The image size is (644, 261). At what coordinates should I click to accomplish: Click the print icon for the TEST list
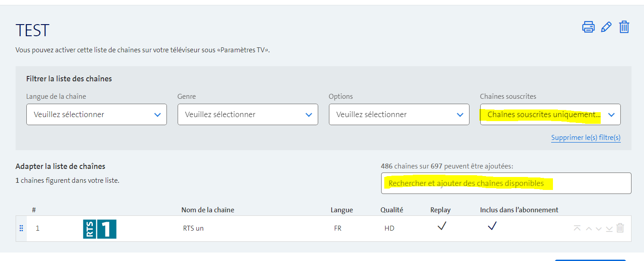(588, 27)
